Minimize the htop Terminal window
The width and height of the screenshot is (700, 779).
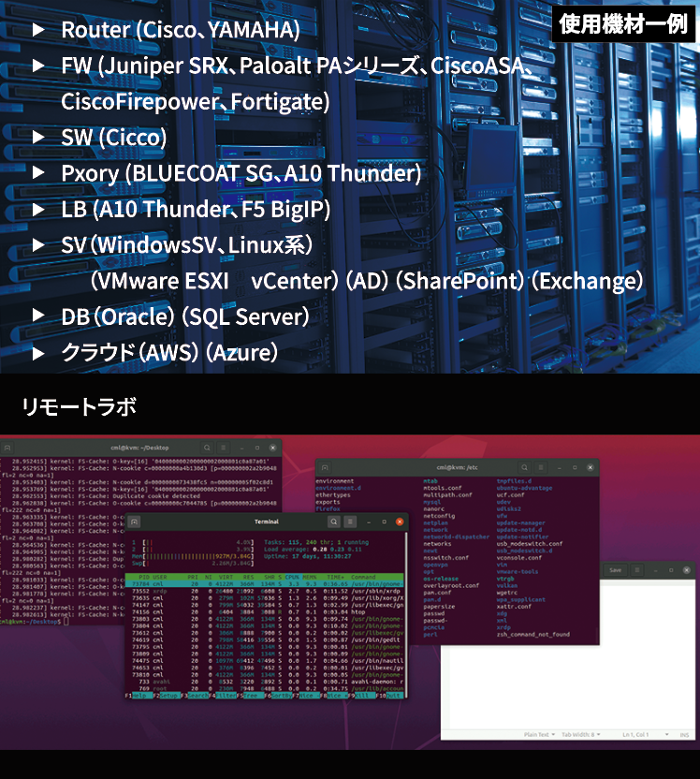(369, 522)
